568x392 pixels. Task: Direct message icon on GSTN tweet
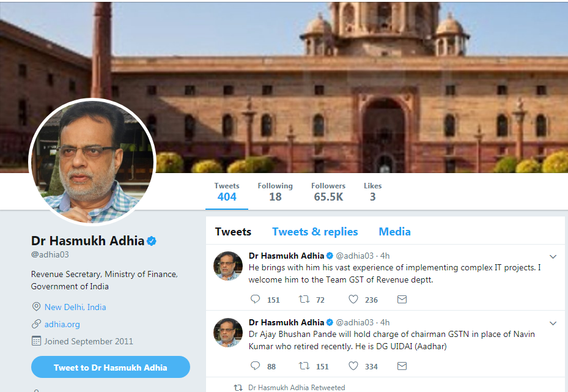coord(402,366)
